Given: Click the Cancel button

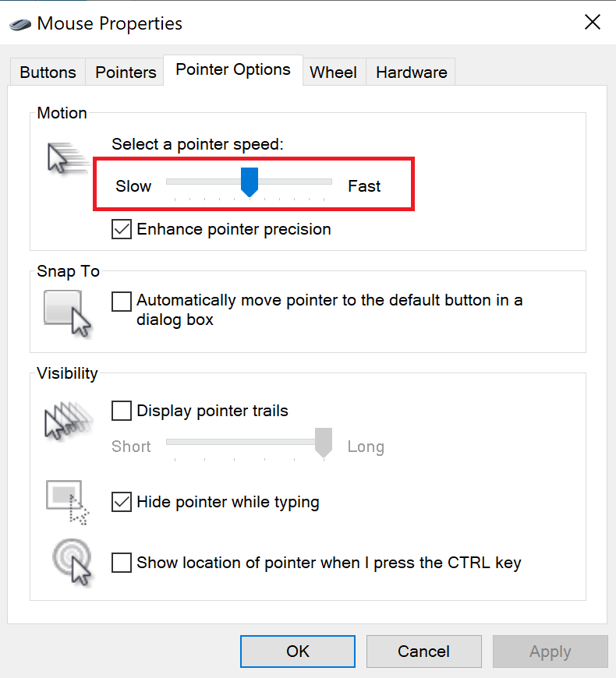Looking at the screenshot, I should click(423, 652).
